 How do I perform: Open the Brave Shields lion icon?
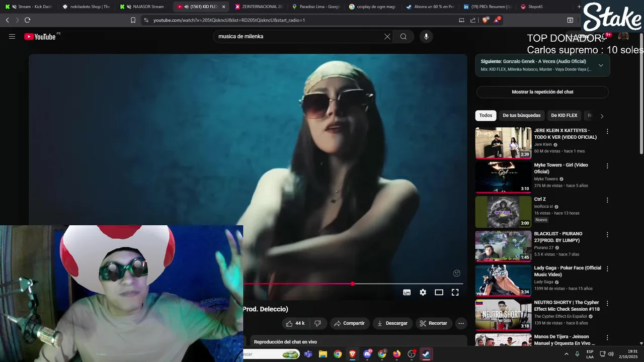485,20
